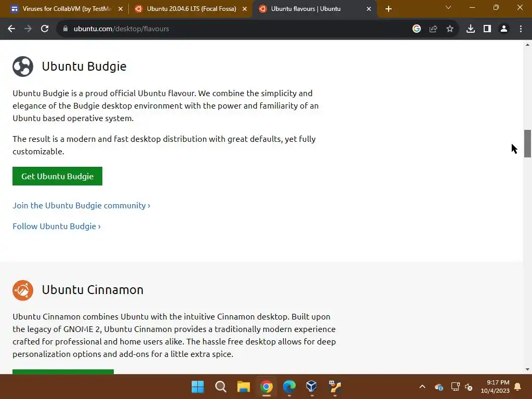Open a new tab
532x399 pixels.
(x=389, y=9)
